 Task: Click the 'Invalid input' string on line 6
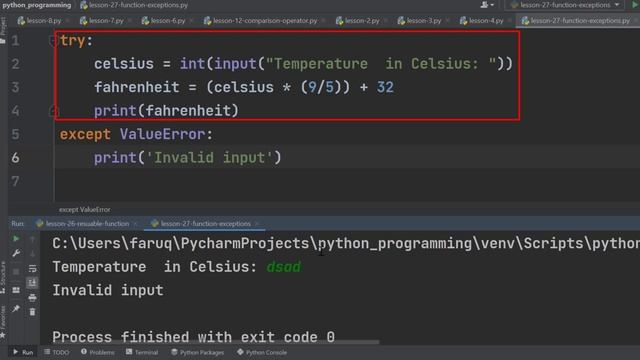tap(209, 158)
